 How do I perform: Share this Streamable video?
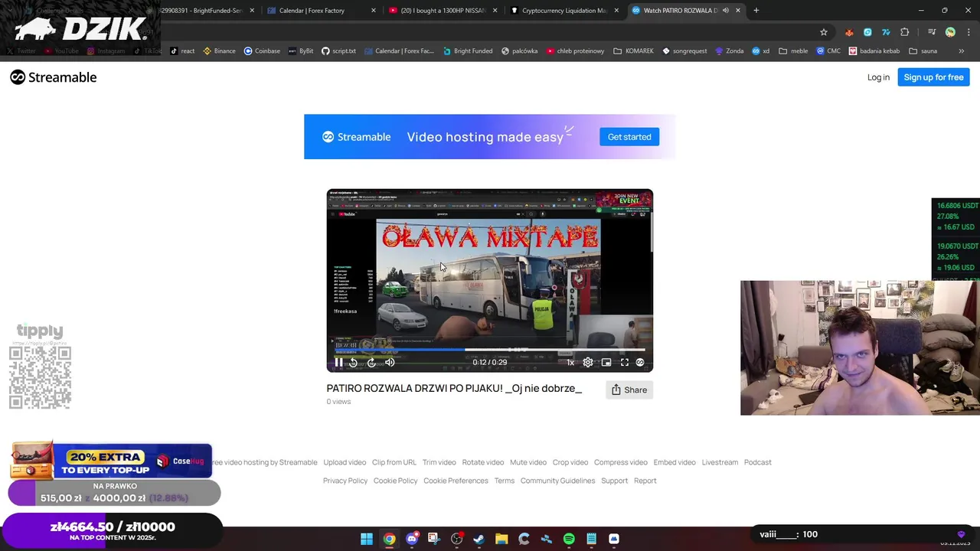[x=629, y=390]
